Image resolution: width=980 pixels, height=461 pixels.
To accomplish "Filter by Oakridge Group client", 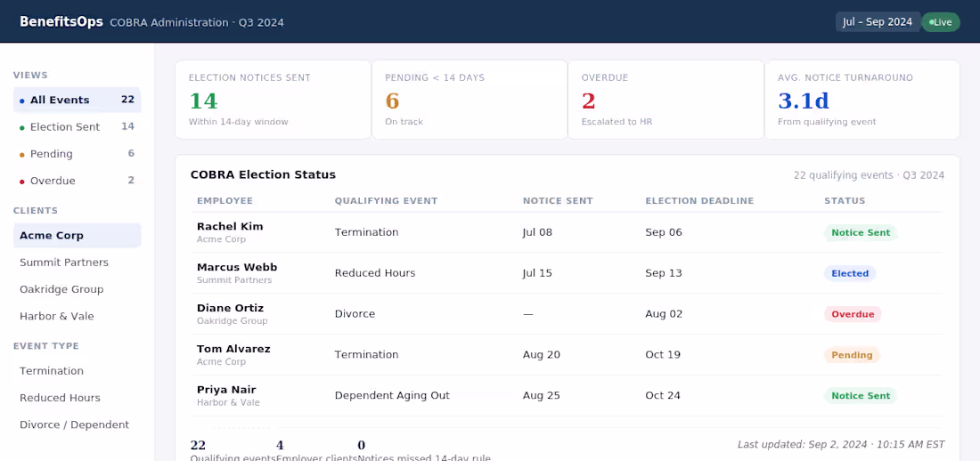I will click(x=77, y=289).
